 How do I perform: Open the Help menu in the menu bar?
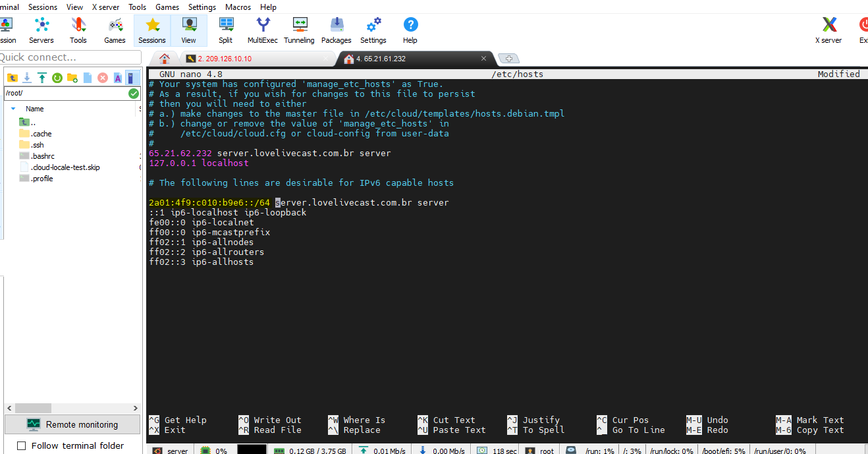click(269, 7)
